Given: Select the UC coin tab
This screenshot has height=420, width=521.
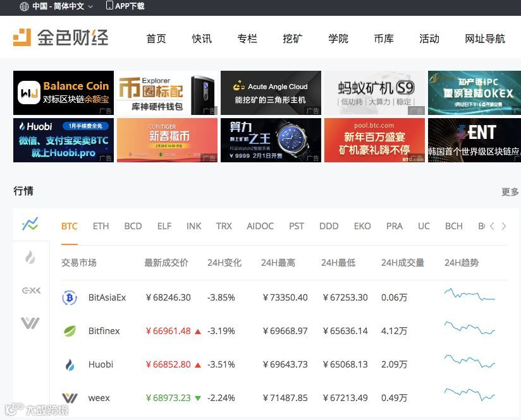Looking at the screenshot, I should [x=424, y=227].
